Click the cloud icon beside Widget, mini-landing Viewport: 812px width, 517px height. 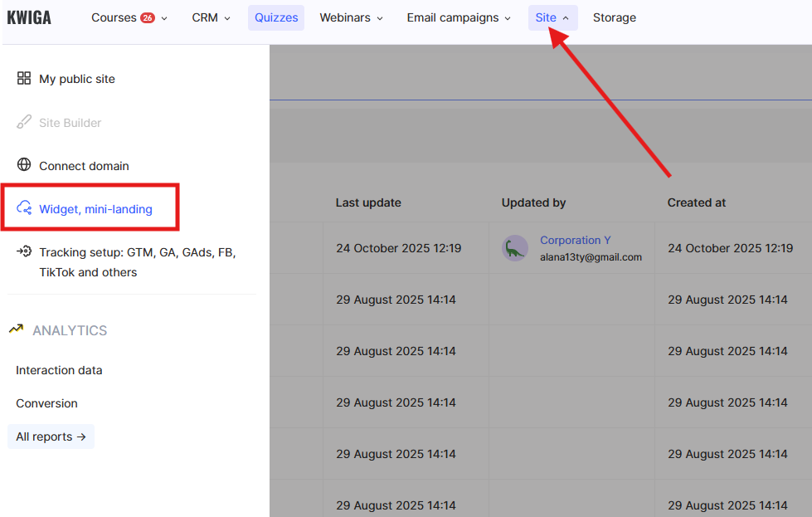point(24,209)
